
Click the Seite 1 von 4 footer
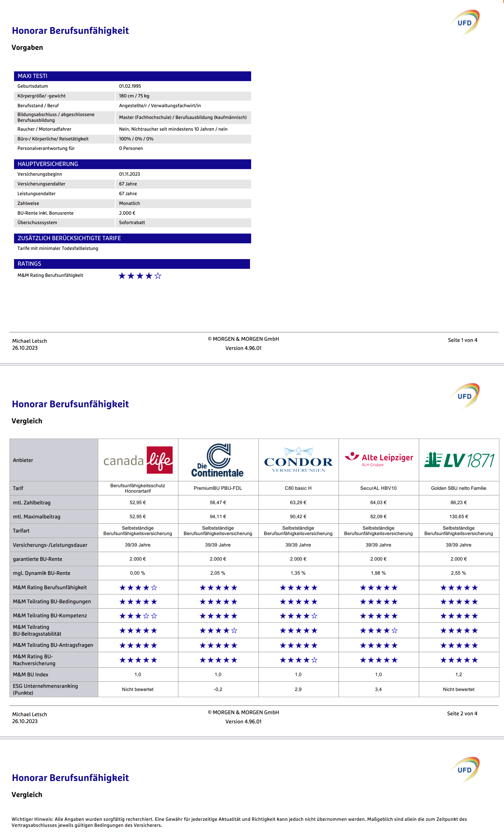[x=462, y=340]
